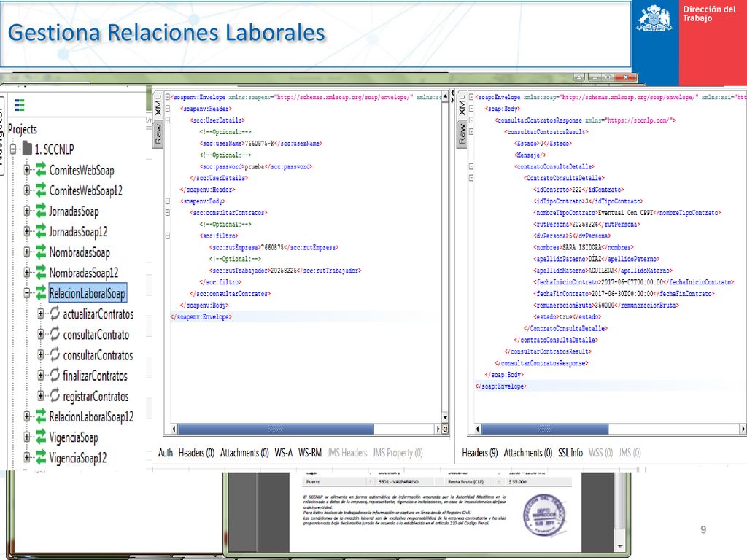This screenshot has width=747, height=560.
Task: Expand the NombradasSoap12 node
Action: [27, 273]
